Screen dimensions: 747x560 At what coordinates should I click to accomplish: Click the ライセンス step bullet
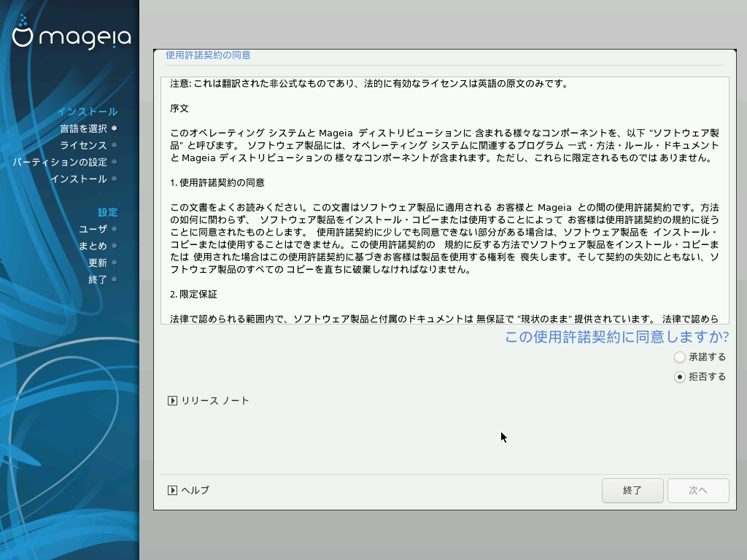115,145
